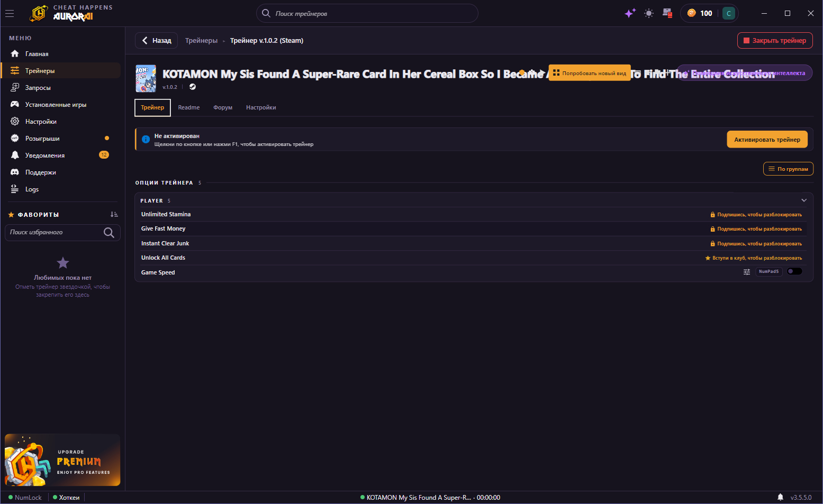Screen dimensions: 823x504
Task: Minimize the Aurora window
Action: pos(764,13)
